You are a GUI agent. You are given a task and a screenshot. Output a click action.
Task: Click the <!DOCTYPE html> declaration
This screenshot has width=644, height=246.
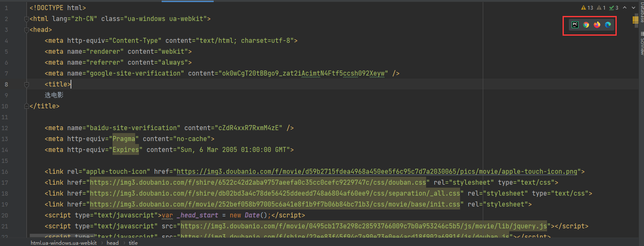pos(58,8)
